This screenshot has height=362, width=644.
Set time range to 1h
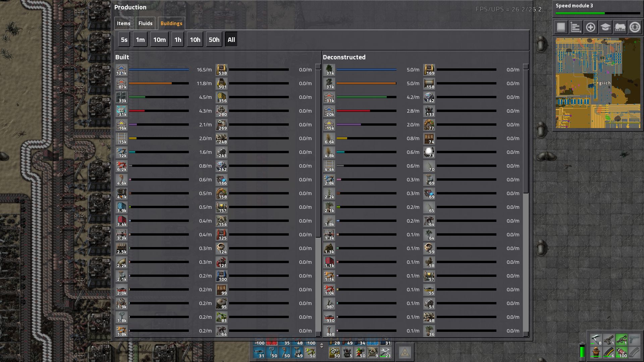click(x=178, y=40)
